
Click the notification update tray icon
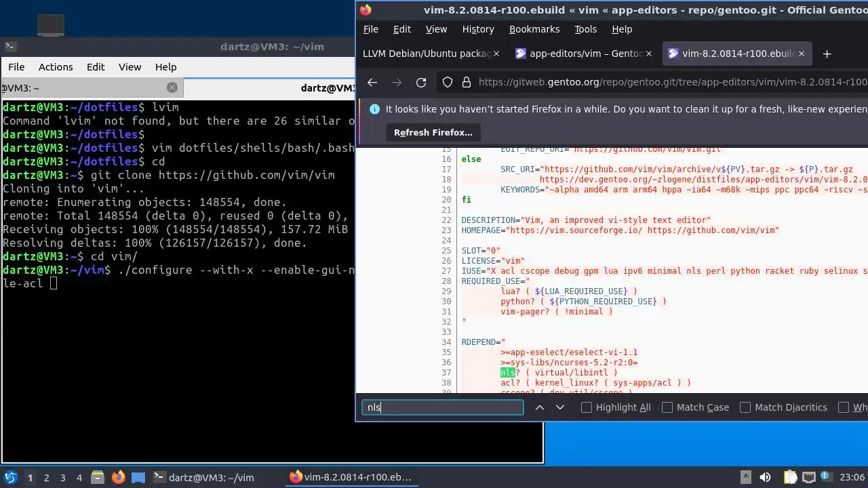pyautogui.click(x=827, y=477)
